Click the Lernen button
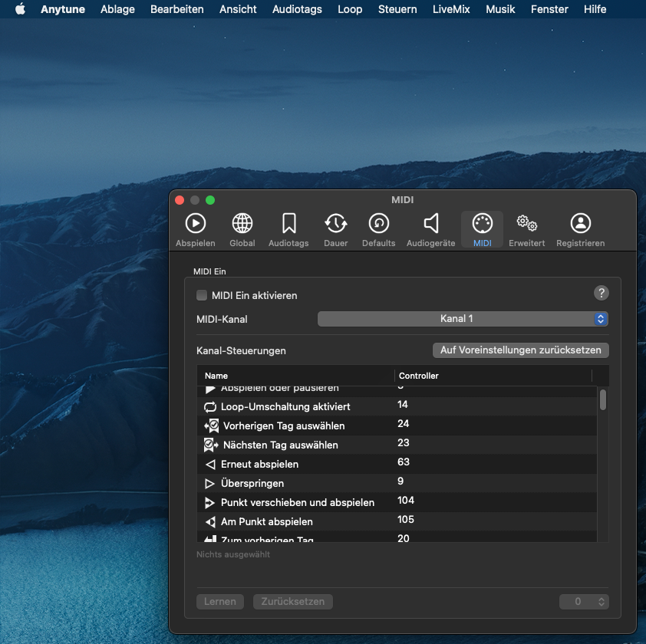Viewport: 646px width, 644px height. [x=220, y=602]
